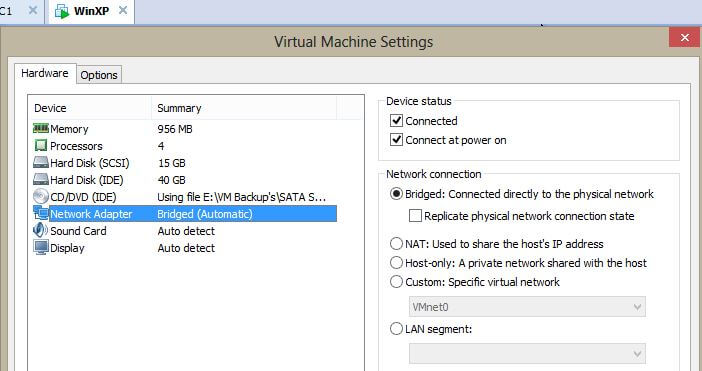The height and width of the screenshot is (371, 702).
Task: Click the Display monitor icon
Action: coord(41,247)
